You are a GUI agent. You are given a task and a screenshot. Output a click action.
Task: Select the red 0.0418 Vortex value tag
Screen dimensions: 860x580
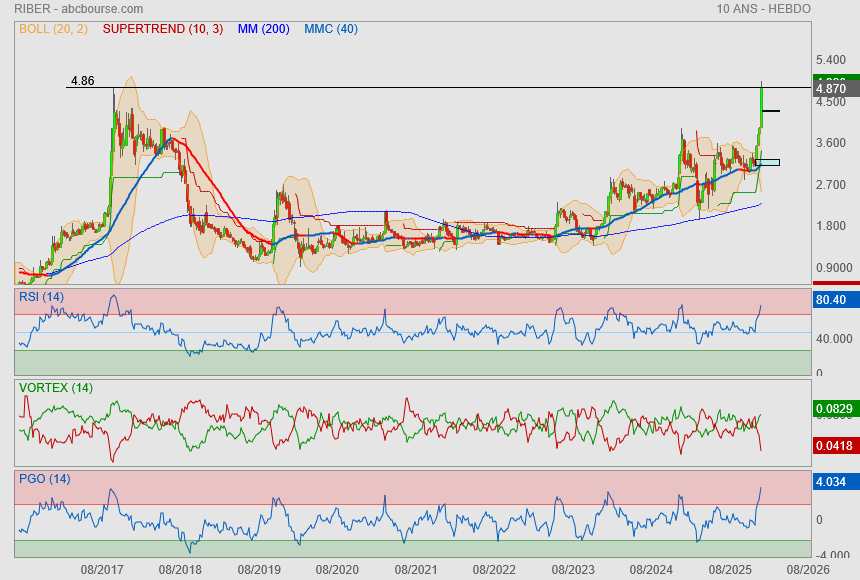point(831,446)
